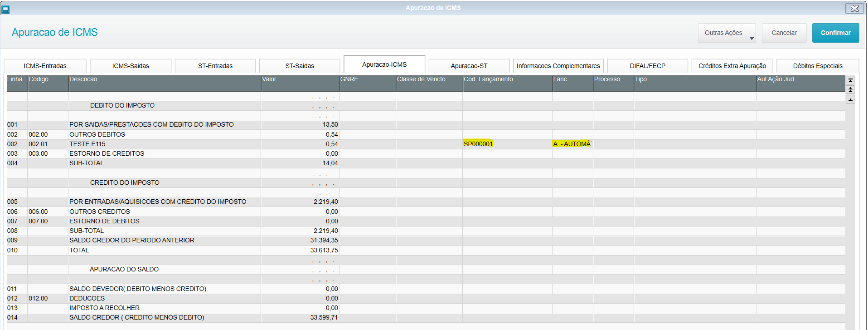Open the ST-Saidas tab
Screen dimensions: 868x330
(x=300, y=66)
